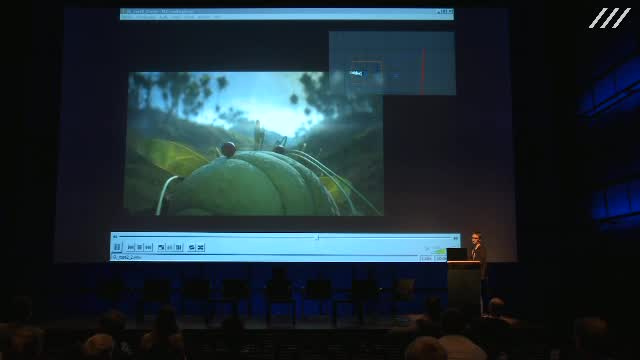Toggle random shuffle mode
This screenshot has height=360, width=640.
200,247
